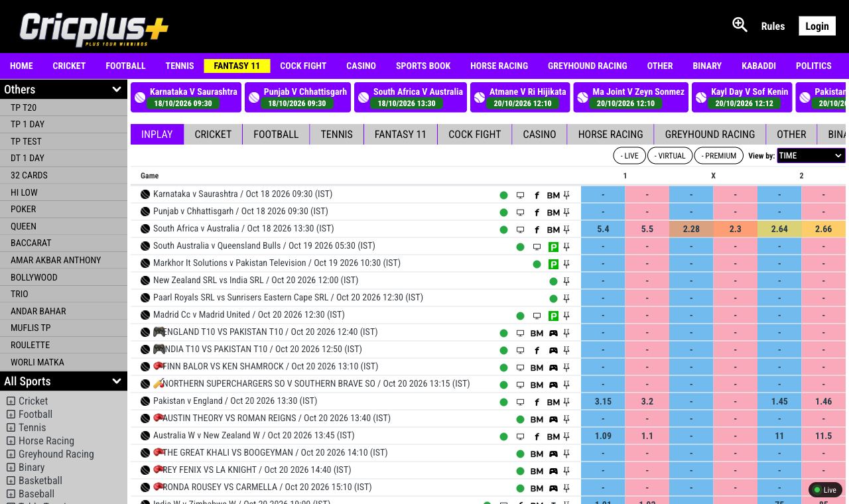Open Kayl Day V Sof Kenin highlight card
The height and width of the screenshot is (504, 849).
(742, 97)
